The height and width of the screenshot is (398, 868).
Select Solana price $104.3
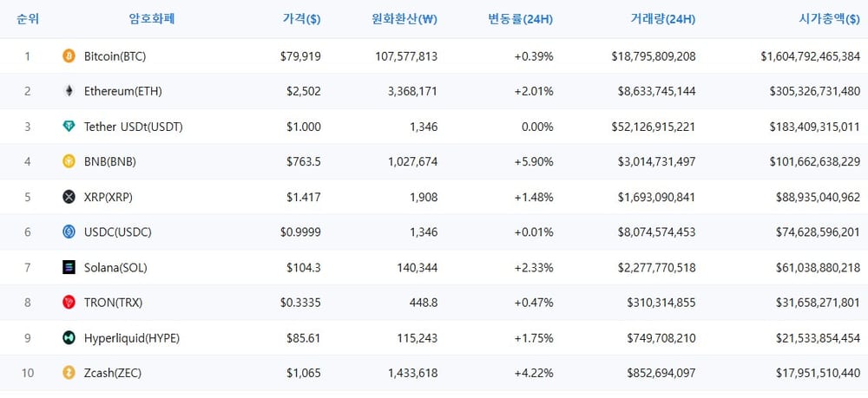coord(303,268)
